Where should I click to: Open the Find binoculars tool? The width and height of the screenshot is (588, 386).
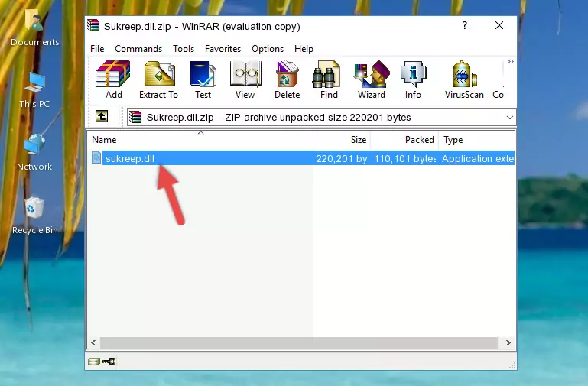point(329,79)
